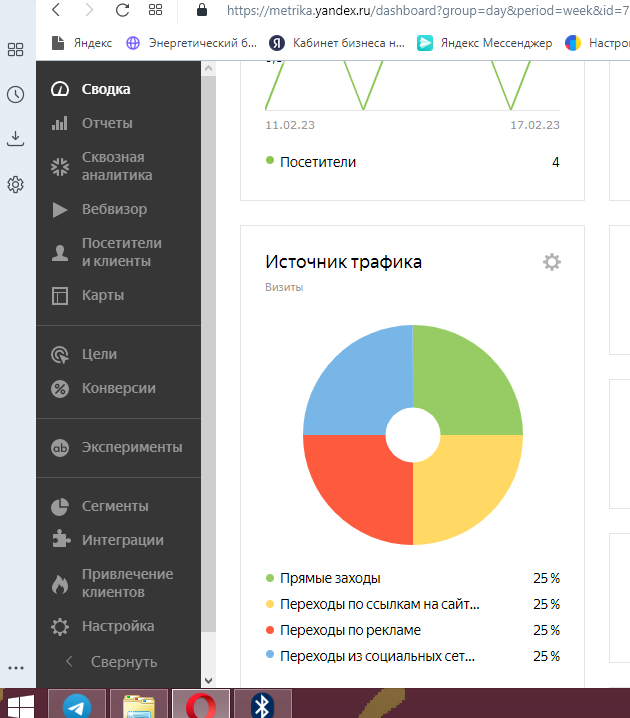Screen dimensions: 630x718
Task: Open browser sidebar three-dots menu
Action: [16, 668]
